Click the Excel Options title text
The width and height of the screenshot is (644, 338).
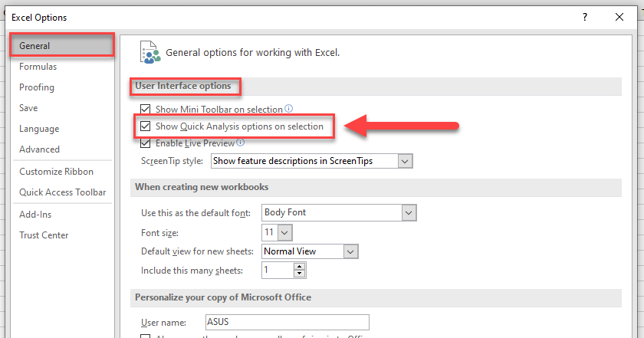pyautogui.click(x=39, y=18)
